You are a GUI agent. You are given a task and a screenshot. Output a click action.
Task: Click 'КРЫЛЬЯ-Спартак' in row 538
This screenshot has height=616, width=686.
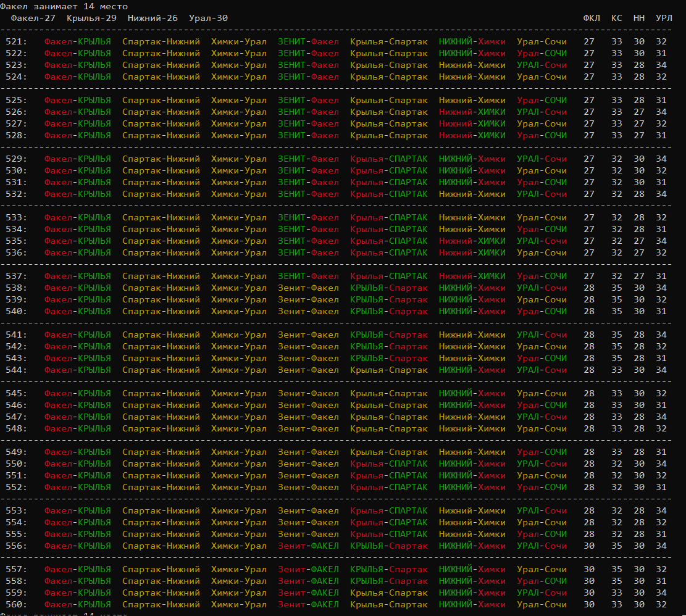tap(389, 288)
